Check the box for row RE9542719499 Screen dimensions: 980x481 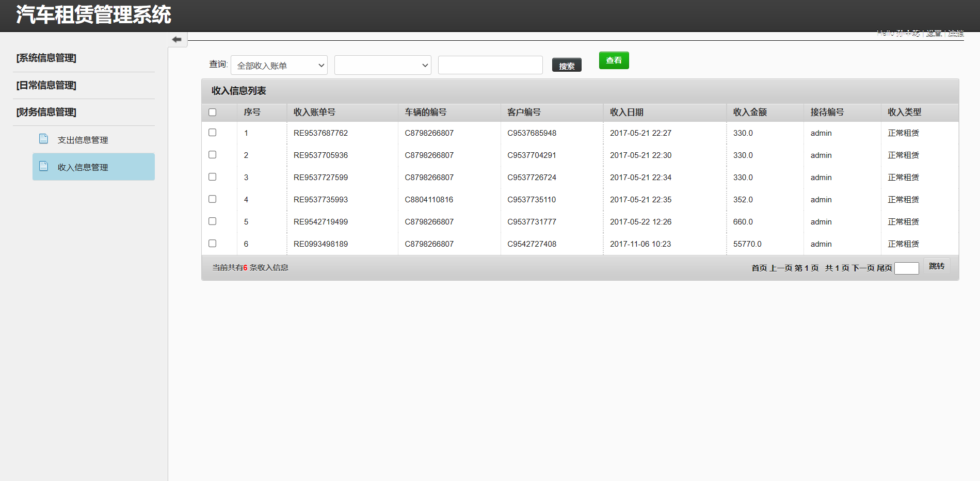pos(212,221)
